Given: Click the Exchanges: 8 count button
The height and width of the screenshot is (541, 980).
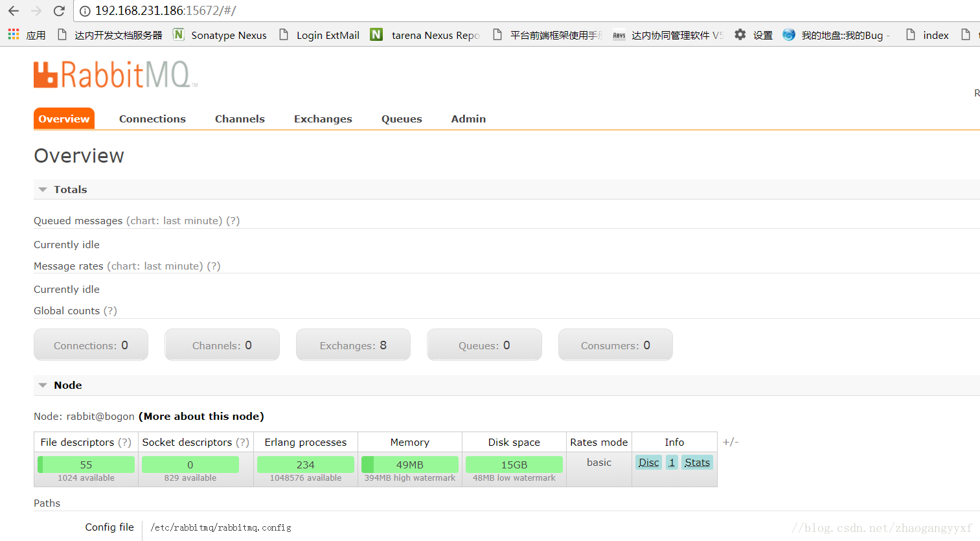Looking at the screenshot, I should [353, 345].
